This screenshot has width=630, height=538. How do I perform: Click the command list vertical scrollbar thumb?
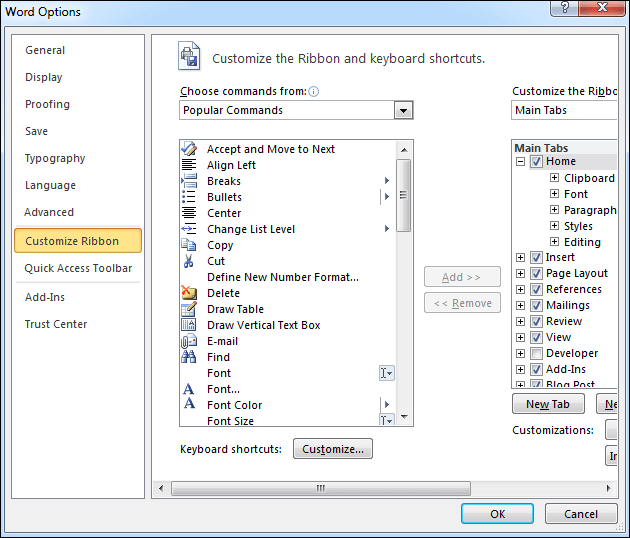pyautogui.click(x=403, y=195)
